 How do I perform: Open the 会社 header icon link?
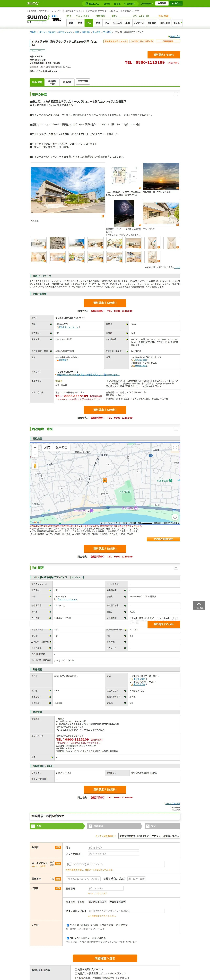point(117,3)
